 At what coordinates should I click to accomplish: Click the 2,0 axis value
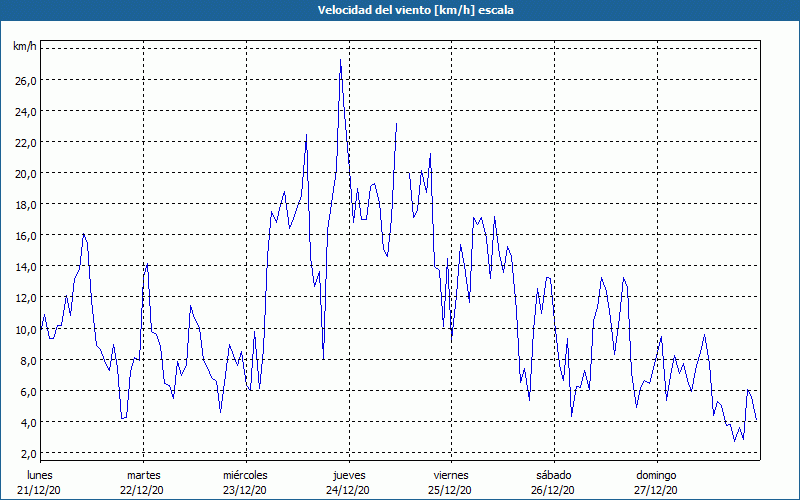[29, 455]
